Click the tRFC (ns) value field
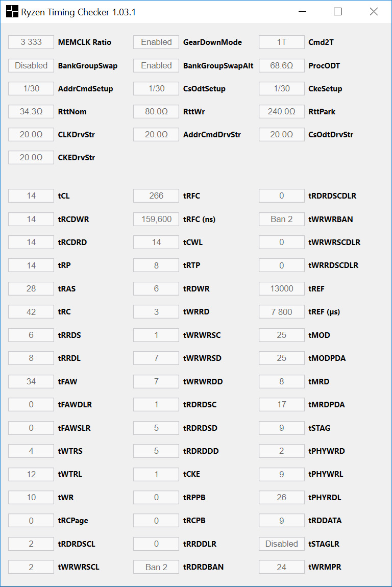The image size is (392, 587). pyautogui.click(x=156, y=219)
